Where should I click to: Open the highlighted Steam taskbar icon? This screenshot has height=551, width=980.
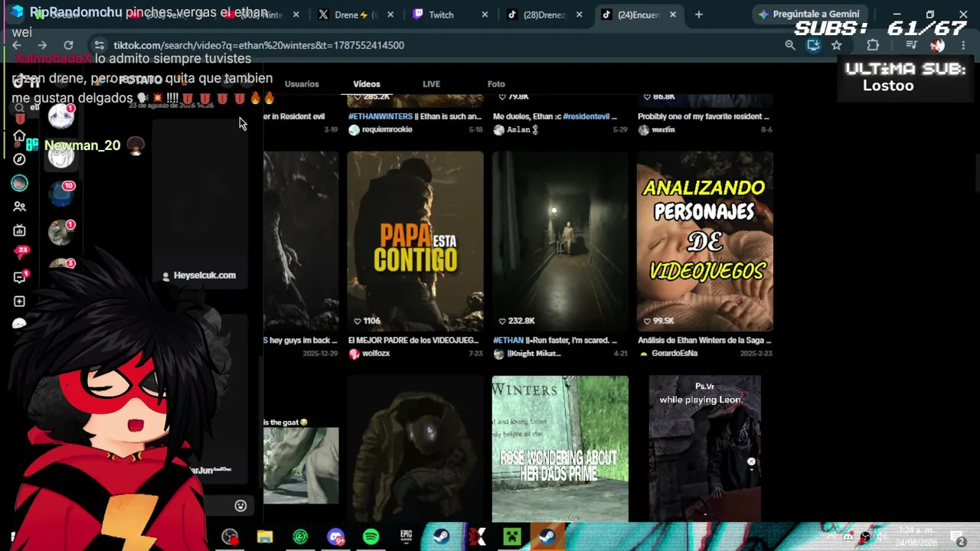tap(547, 536)
